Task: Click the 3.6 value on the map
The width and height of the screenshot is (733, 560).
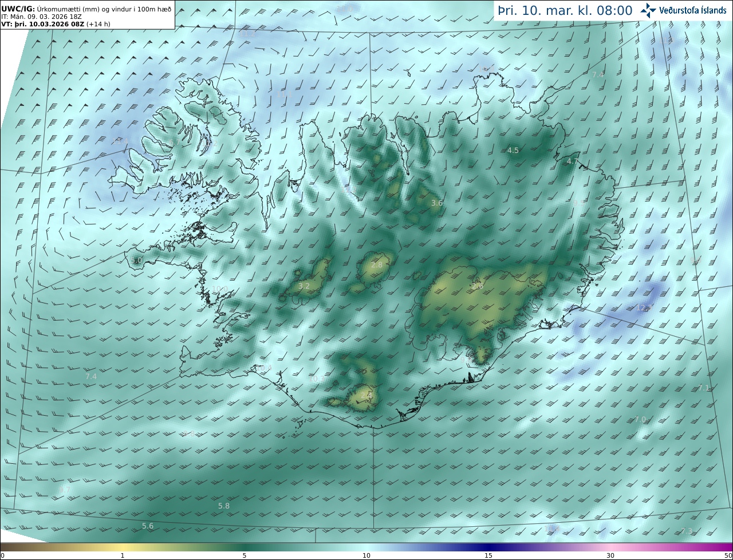Action: click(437, 203)
